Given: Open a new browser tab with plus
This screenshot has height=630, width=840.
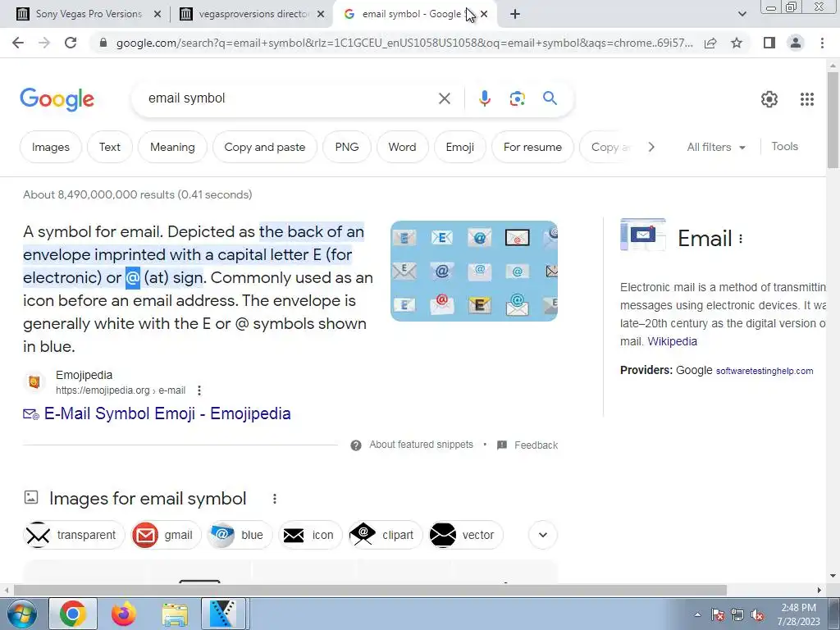Looking at the screenshot, I should coord(515,15).
